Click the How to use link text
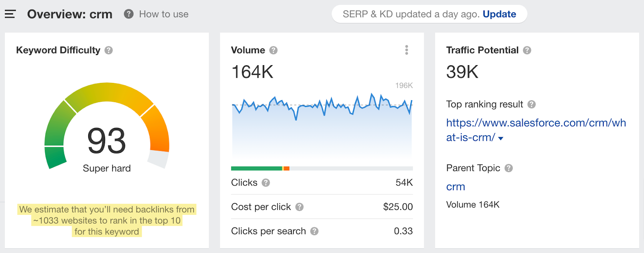This screenshot has width=644, height=253. click(163, 14)
